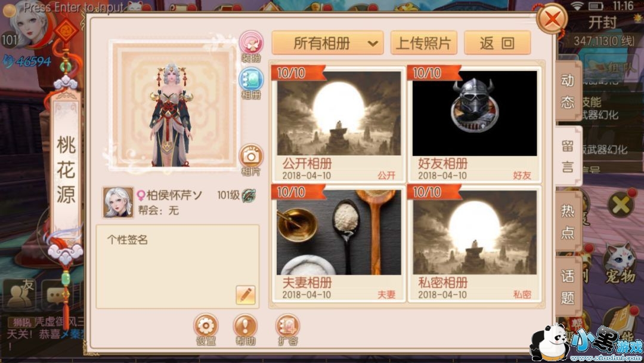Open the 话题 side tab
The image size is (644, 363).
pos(568,286)
